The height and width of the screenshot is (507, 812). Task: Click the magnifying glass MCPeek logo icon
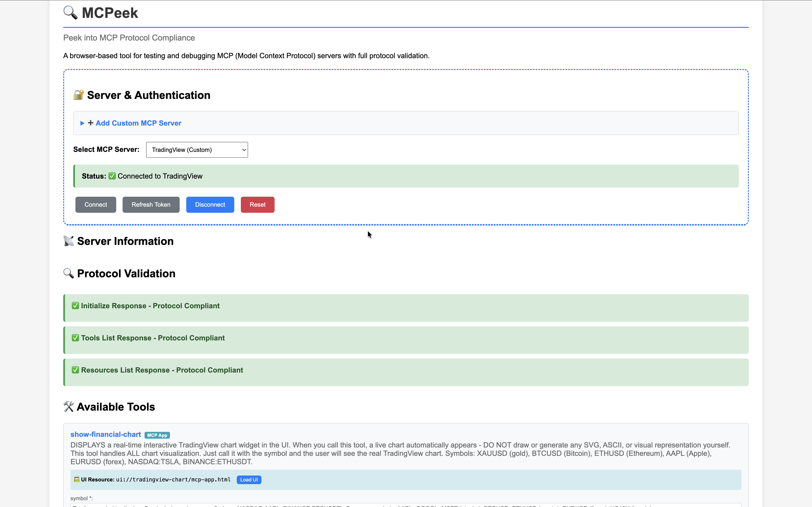click(70, 13)
